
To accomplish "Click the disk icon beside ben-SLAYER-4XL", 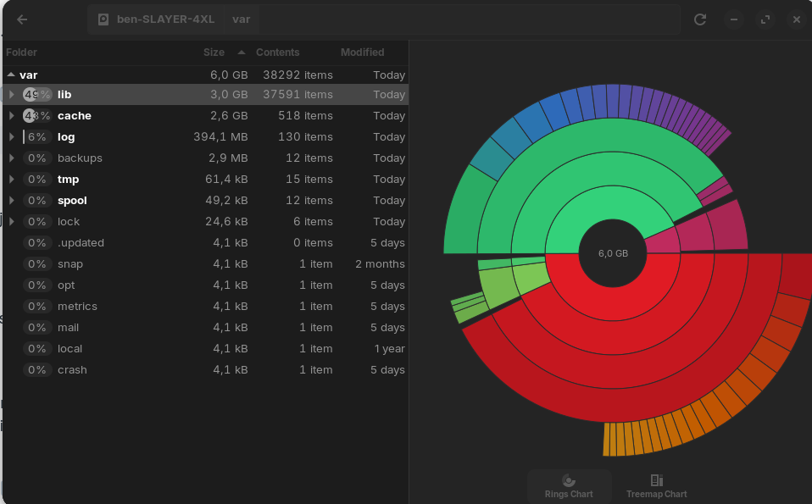I will click(x=103, y=19).
